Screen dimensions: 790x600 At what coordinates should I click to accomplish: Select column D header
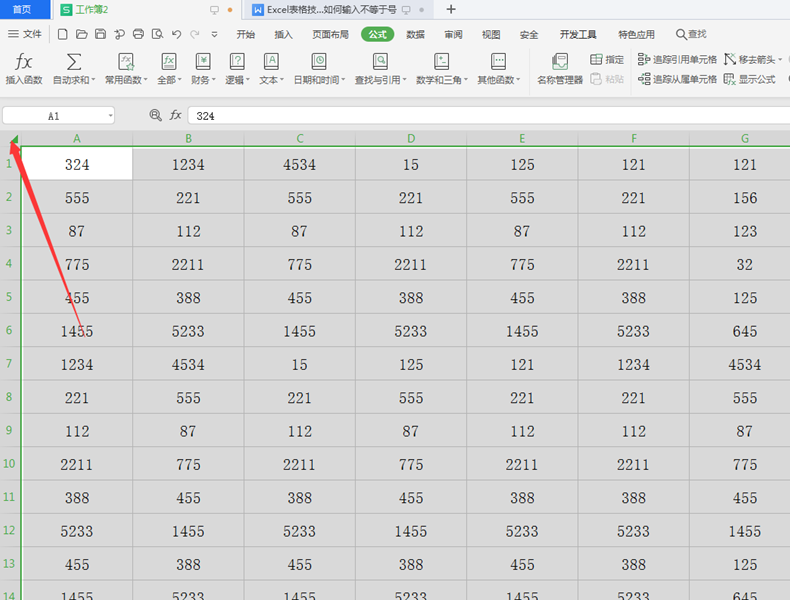click(411, 138)
